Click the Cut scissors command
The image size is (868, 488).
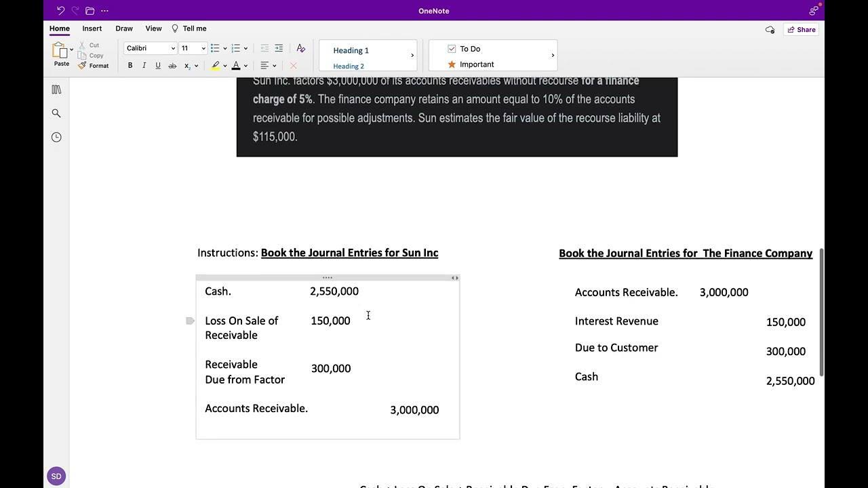[89, 45]
